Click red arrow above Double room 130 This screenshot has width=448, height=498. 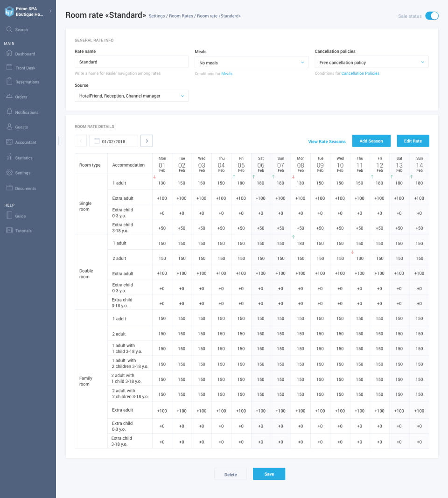point(352,252)
